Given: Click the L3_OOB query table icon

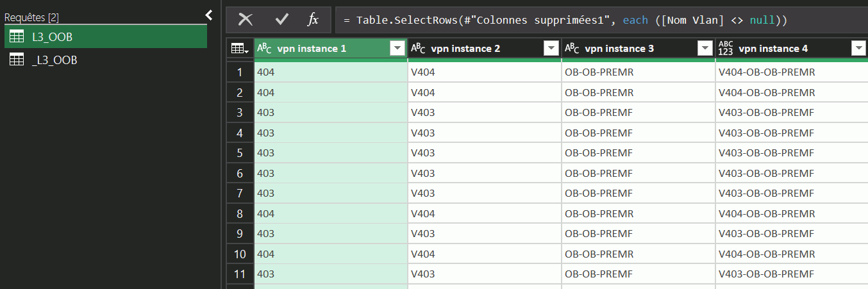Looking at the screenshot, I should [x=17, y=37].
